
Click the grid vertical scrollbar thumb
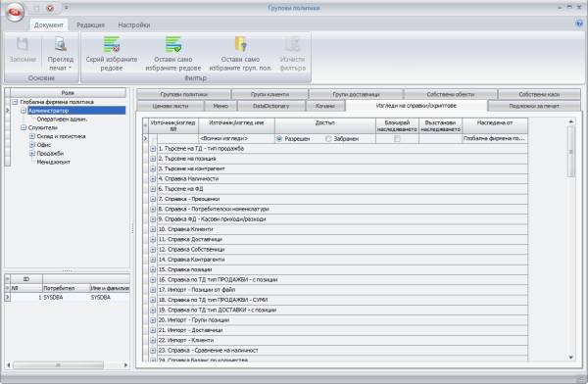pyautogui.click(x=571, y=152)
